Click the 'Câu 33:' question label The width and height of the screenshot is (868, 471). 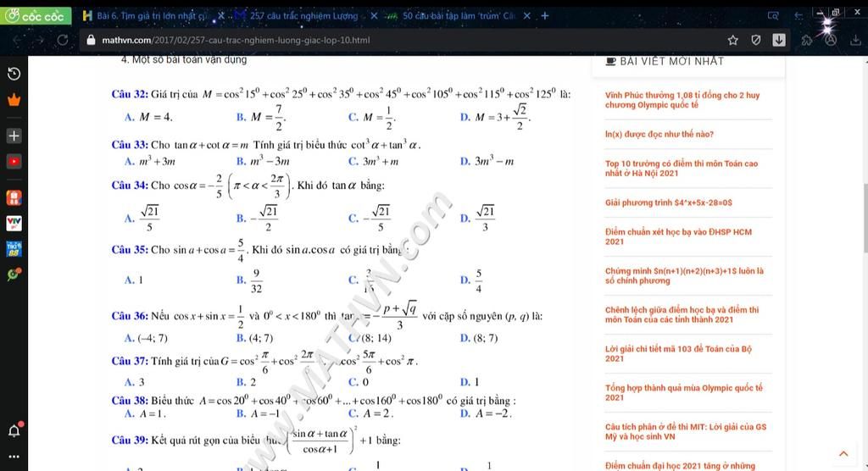click(x=130, y=145)
